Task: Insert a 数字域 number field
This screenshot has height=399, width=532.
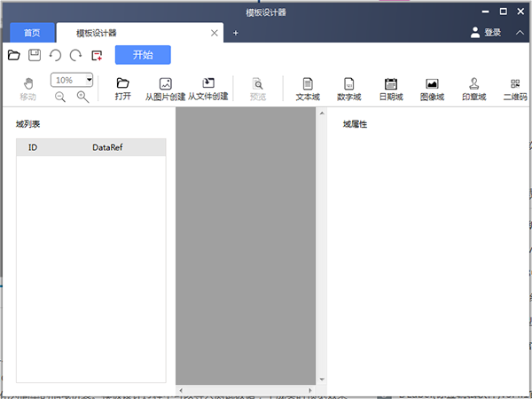Action: (349, 90)
